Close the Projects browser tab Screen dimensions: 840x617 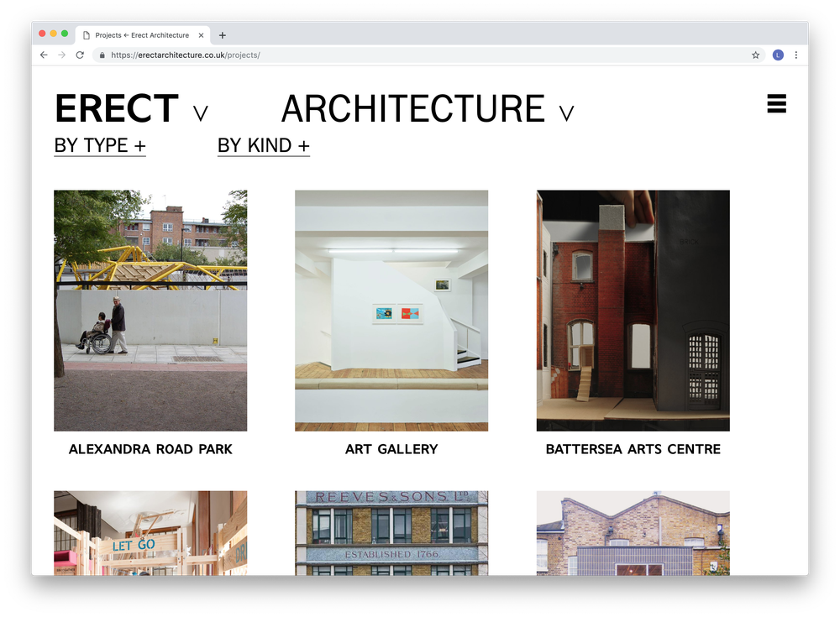click(201, 35)
